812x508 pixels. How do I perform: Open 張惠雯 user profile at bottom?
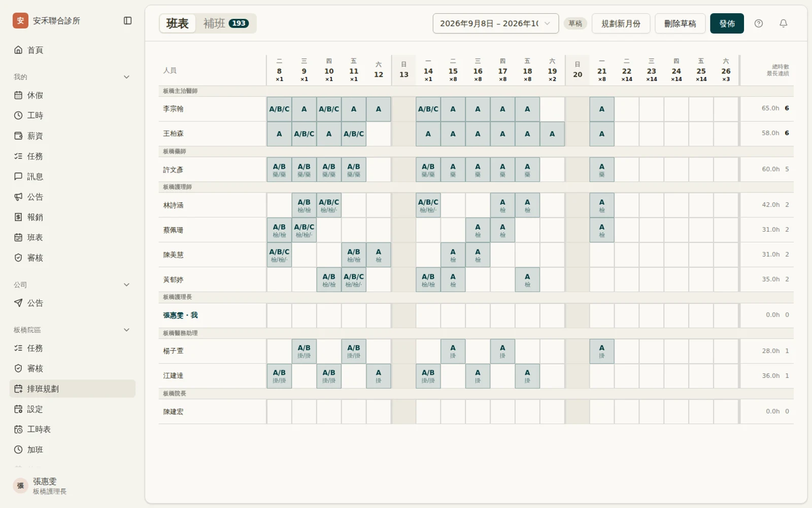coord(73,486)
